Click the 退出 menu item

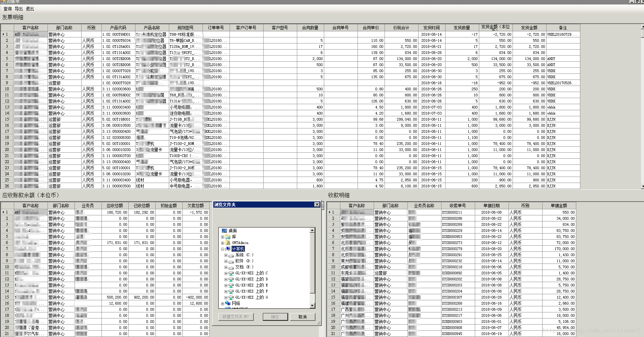[x=30, y=9]
